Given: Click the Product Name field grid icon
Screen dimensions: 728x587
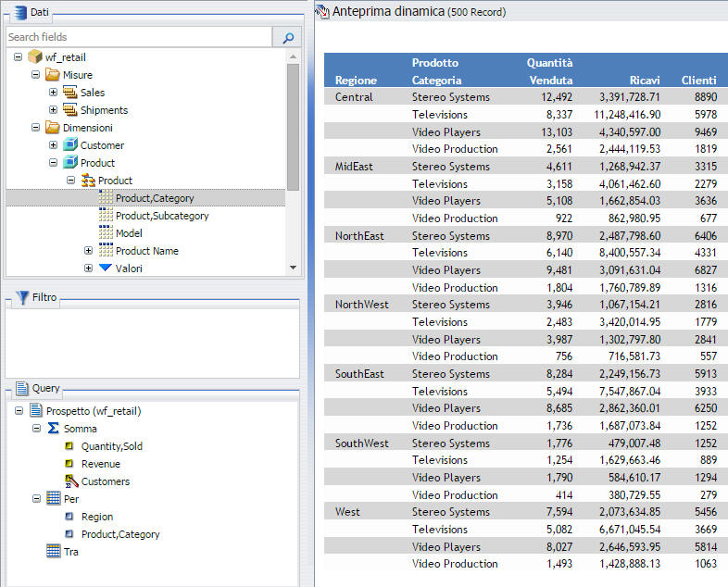Looking at the screenshot, I should pyautogui.click(x=106, y=251).
